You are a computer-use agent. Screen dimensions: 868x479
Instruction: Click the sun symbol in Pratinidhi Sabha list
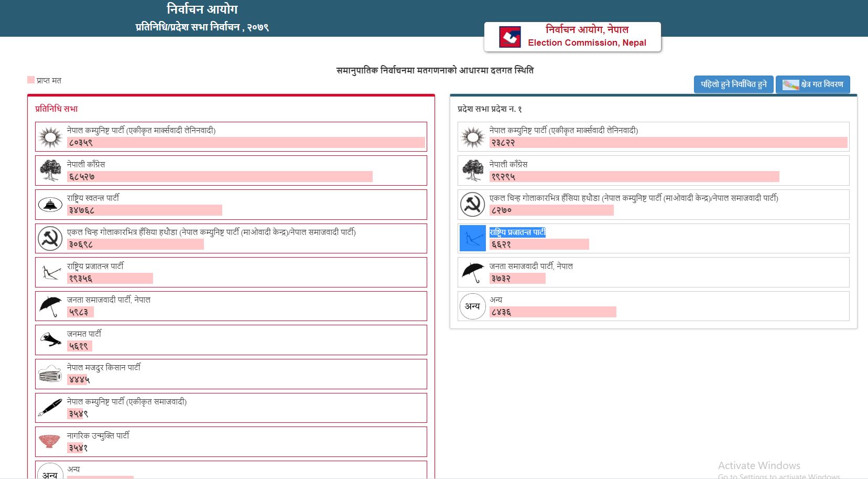coord(50,137)
